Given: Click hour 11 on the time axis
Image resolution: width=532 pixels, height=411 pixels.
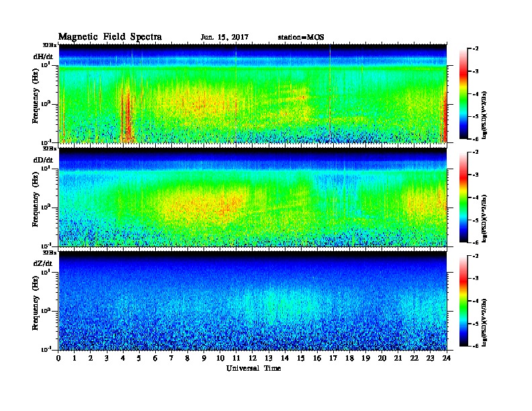Looking at the screenshot, I should click(x=236, y=359).
